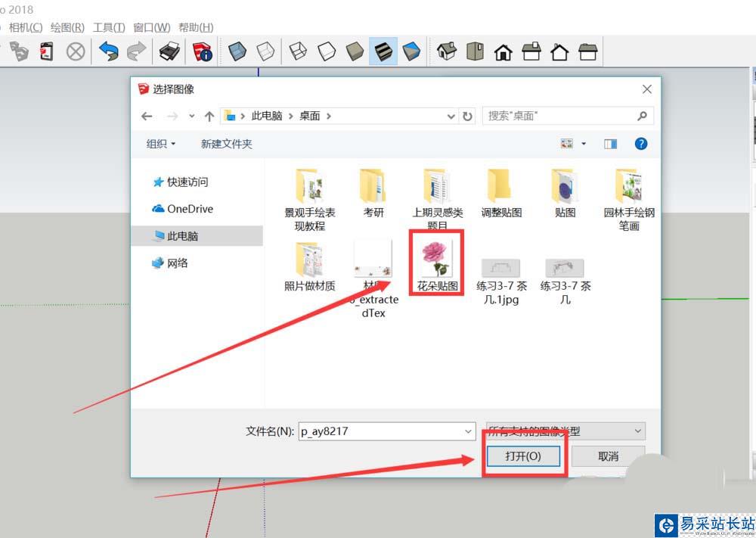The height and width of the screenshot is (538, 756).
Task: Select the 贴图 folder
Action: (565, 194)
